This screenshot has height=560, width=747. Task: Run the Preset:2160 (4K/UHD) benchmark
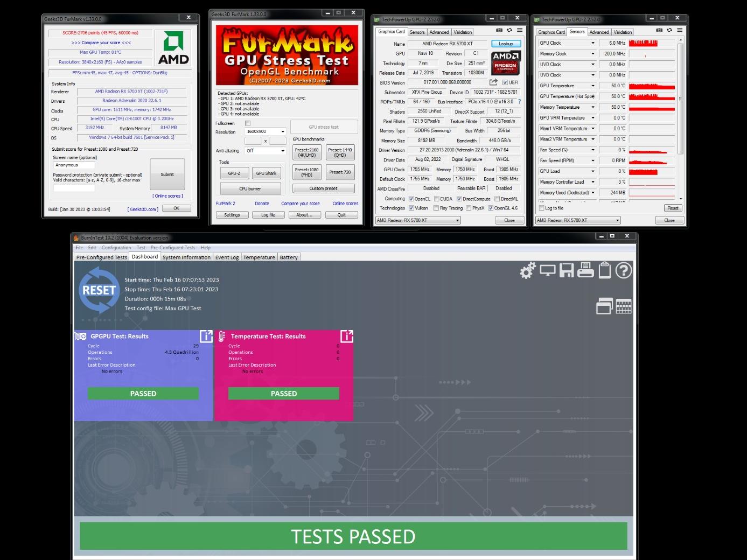307,152
